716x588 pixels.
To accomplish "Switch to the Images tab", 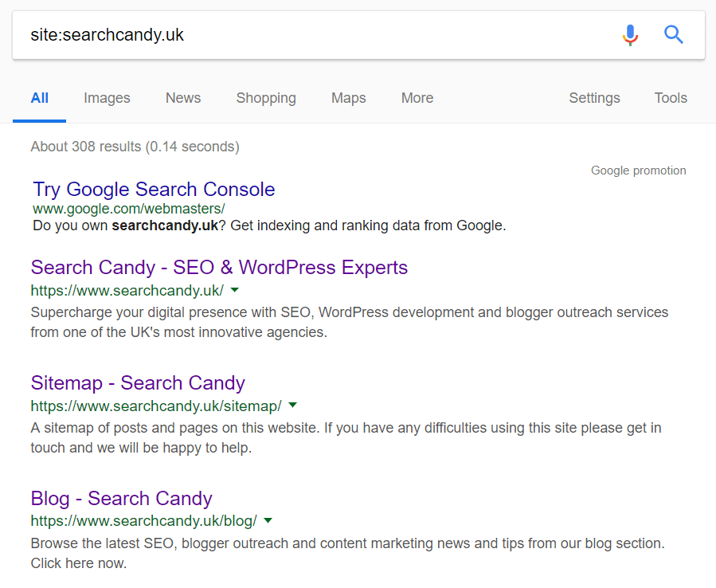I will [x=107, y=98].
